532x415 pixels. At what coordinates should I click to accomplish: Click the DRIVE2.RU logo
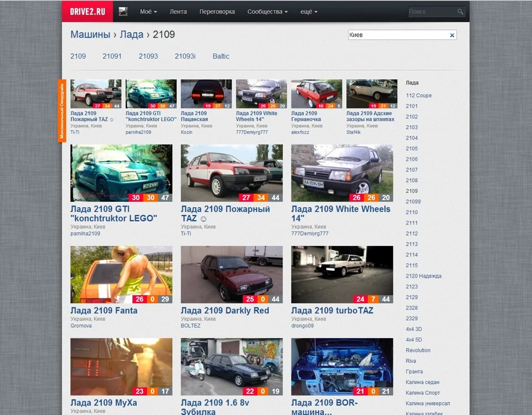point(88,12)
